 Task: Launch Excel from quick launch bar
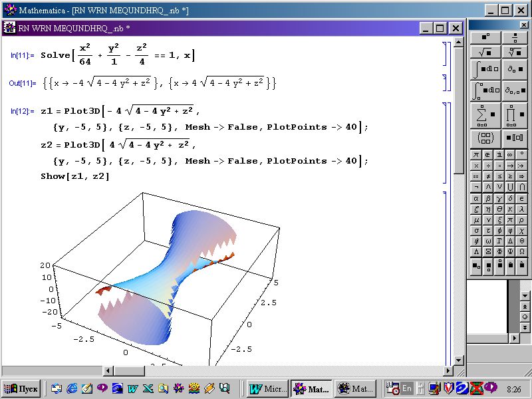coord(148,388)
